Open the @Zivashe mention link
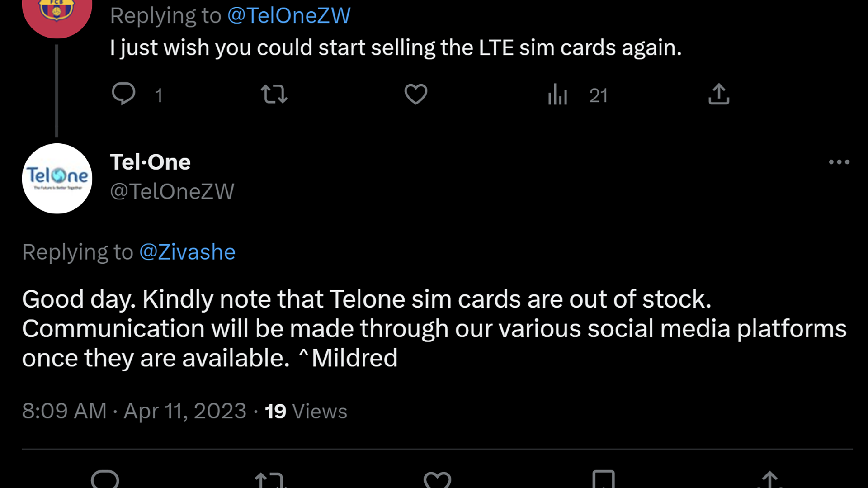868x488 pixels. (188, 252)
